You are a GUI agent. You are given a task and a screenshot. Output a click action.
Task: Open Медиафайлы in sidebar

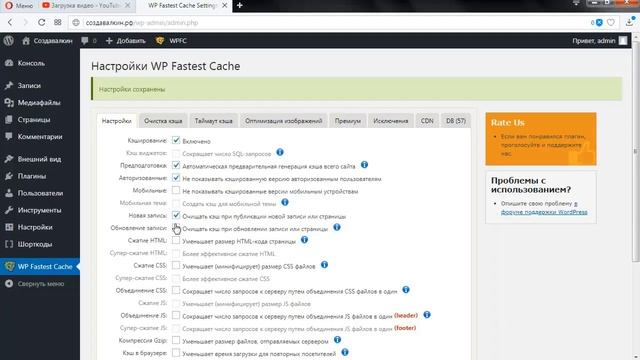[x=39, y=103]
